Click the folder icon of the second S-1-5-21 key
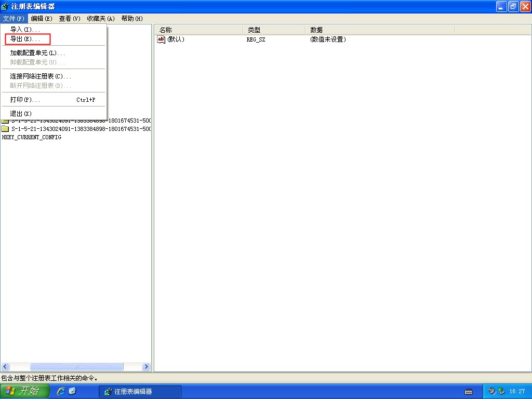 (x=5, y=129)
